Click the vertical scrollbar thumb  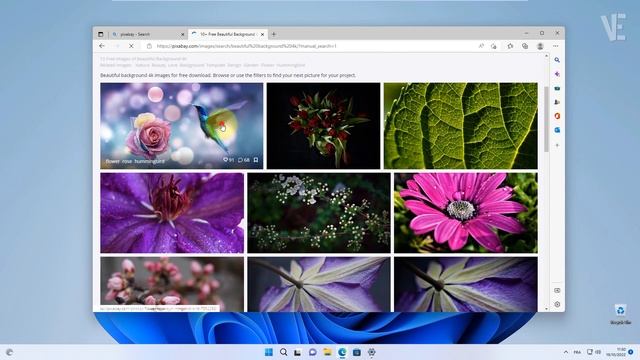(547, 119)
